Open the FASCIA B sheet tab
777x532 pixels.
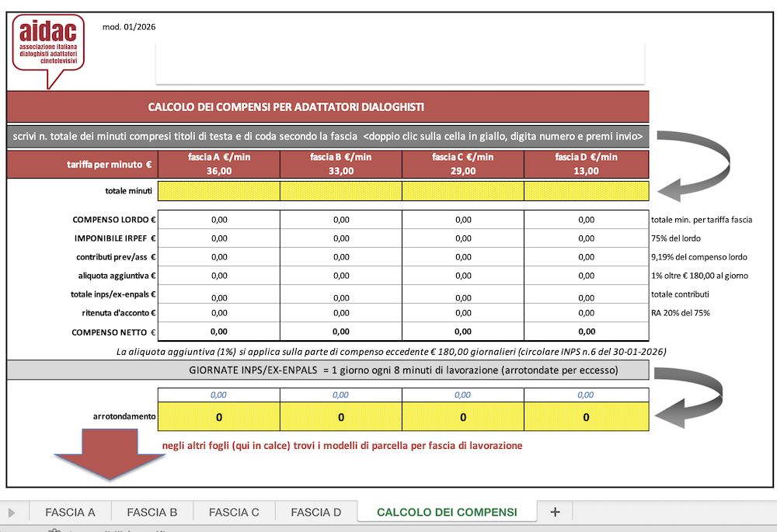pos(152,512)
